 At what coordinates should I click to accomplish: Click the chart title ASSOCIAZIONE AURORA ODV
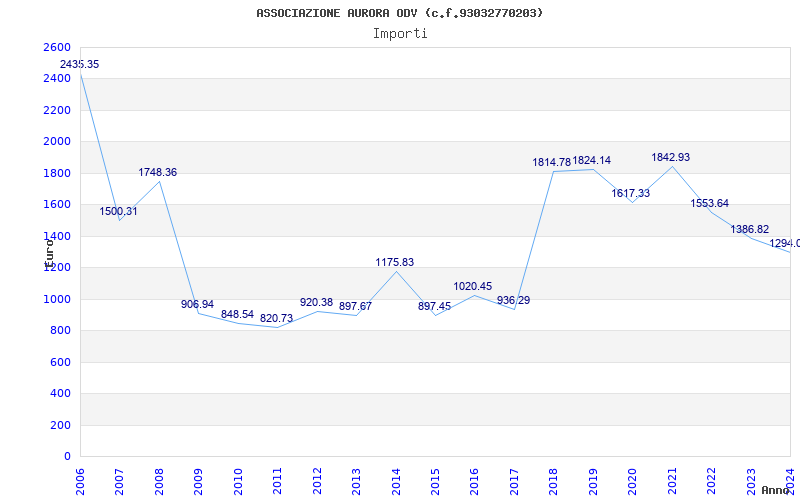[400, 13]
